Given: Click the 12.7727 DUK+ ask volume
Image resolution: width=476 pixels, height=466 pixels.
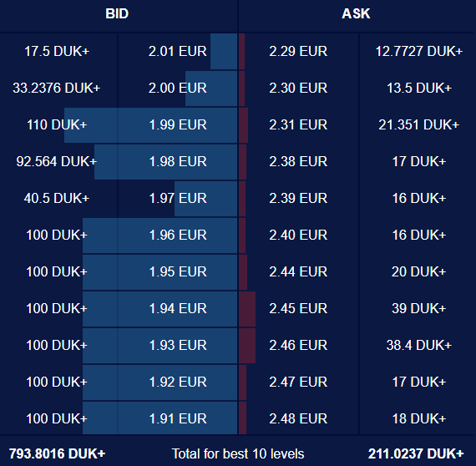Looking at the screenshot, I should [x=418, y=51].
